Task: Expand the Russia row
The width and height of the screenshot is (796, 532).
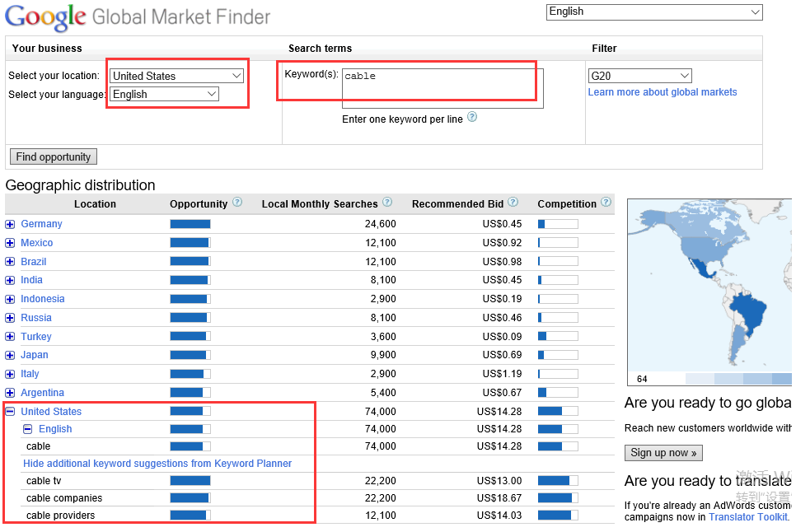Action: pyautogui.click(x=10, y=318)
